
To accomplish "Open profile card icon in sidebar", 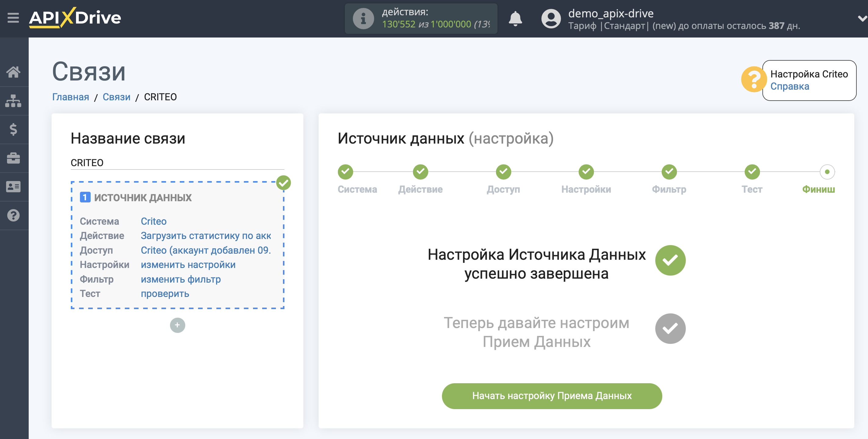I will pos(13,187).
